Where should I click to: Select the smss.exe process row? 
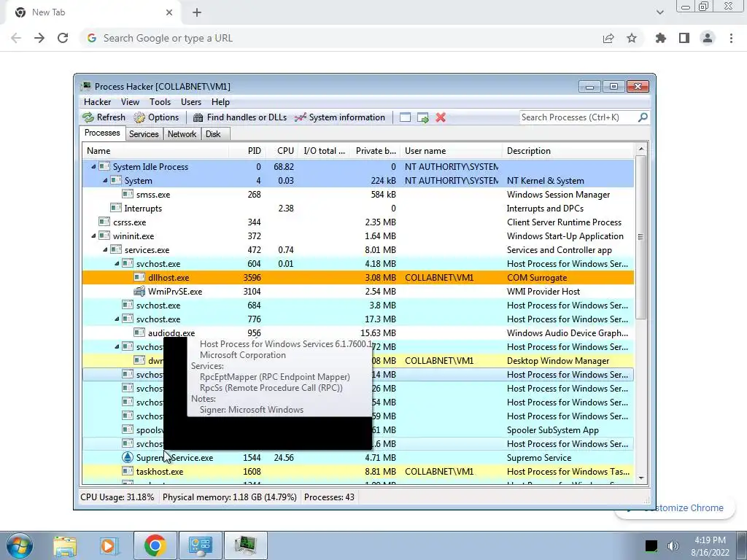(358, 194)
